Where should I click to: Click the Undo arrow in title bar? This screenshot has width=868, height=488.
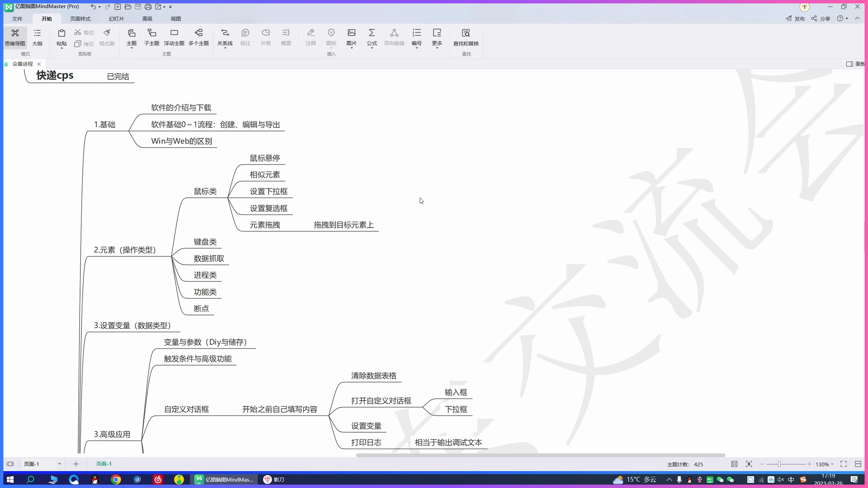point(93,6)
